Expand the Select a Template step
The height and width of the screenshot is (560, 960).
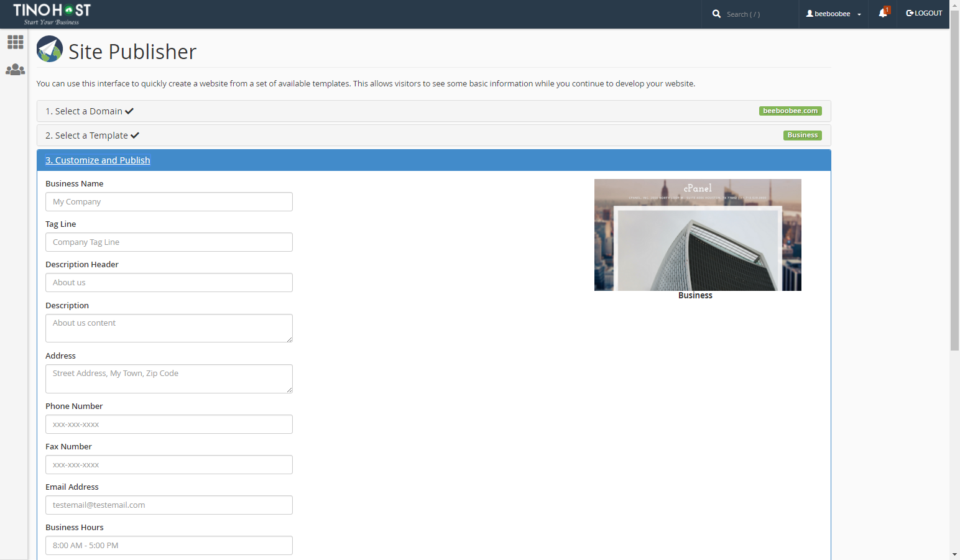click(434, 135)
